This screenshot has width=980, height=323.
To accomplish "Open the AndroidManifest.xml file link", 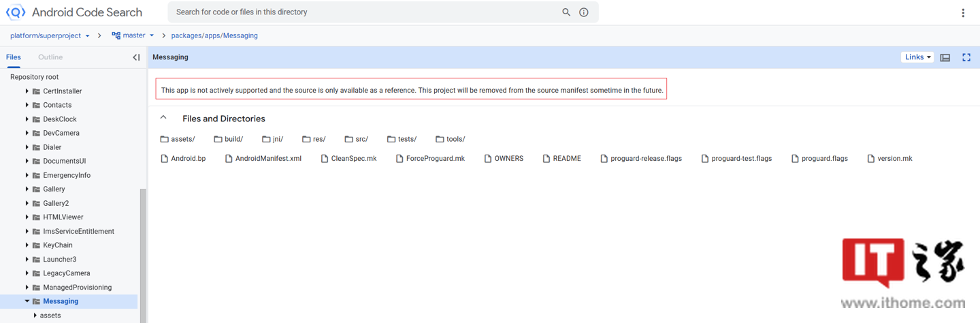I will coord(268,158).
